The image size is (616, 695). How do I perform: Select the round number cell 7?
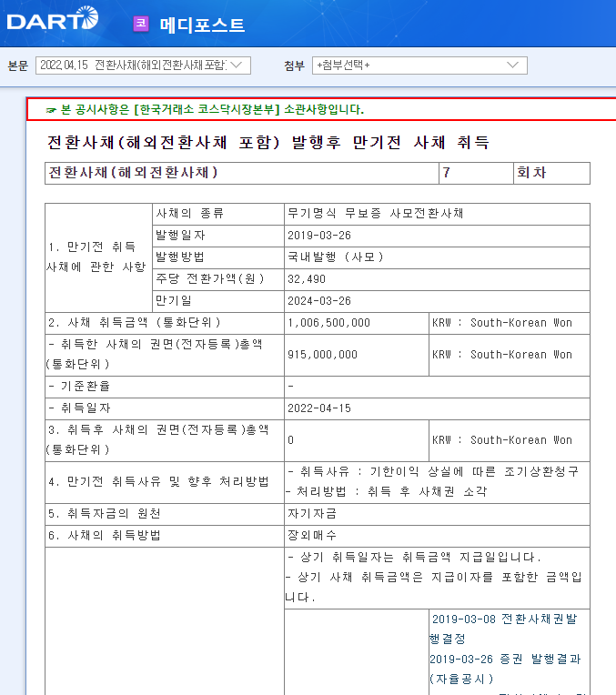pos(476,173)
